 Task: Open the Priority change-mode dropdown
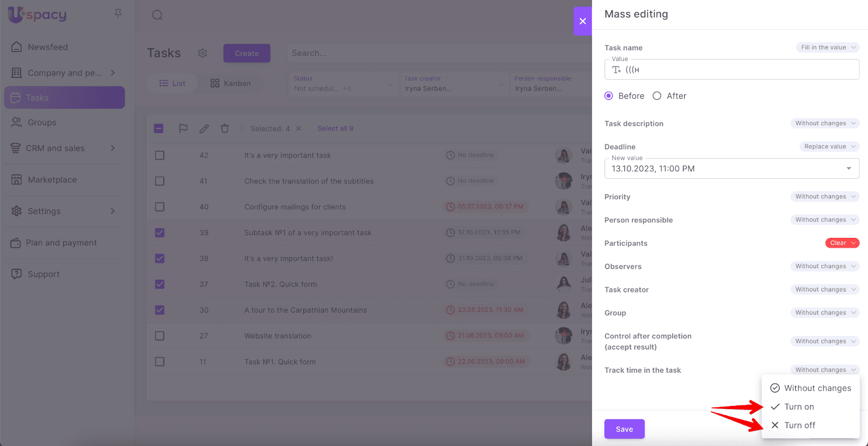[825, 197]
